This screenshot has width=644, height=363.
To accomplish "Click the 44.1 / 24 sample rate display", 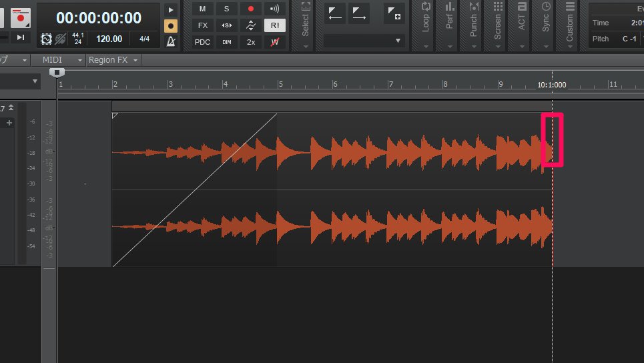I will click(x=78, y=39).
